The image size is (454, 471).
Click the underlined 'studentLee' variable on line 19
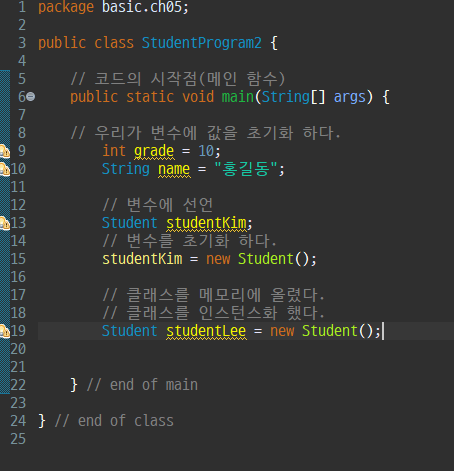pos(206,331)
